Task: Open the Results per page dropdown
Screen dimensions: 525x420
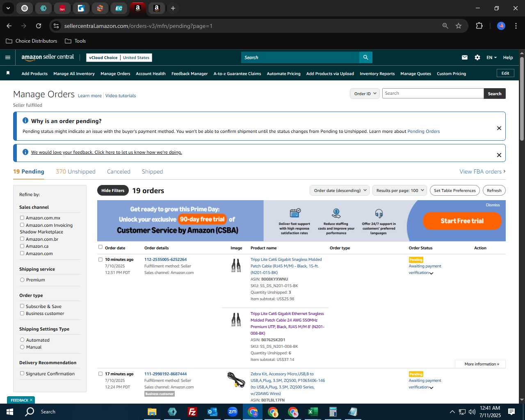Action: pyautogui.click(x=400, y=190)
